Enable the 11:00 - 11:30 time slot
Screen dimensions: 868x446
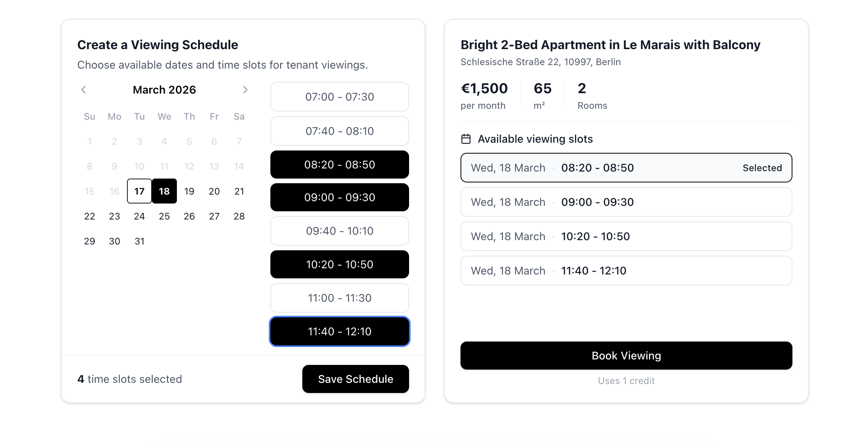pos(339,298)
